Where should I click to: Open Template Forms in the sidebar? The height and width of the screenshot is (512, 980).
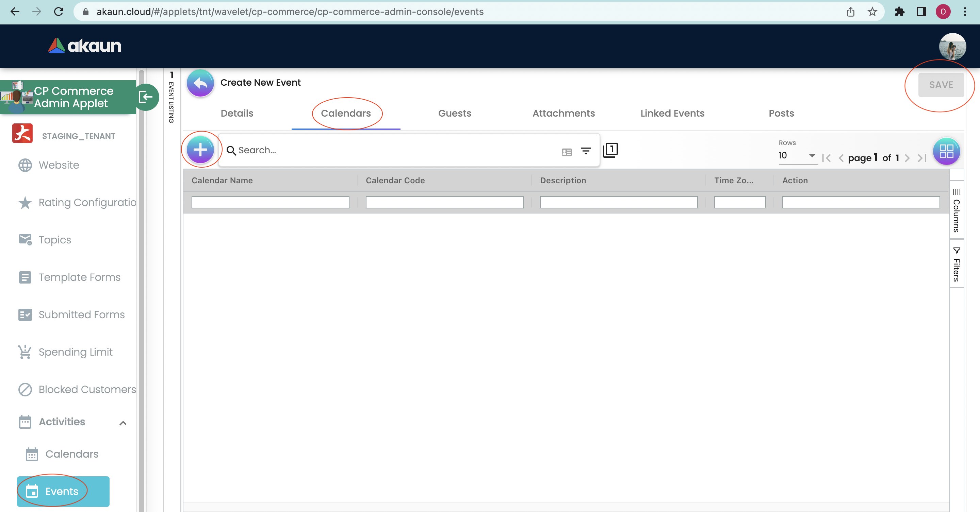click(79, 277)
